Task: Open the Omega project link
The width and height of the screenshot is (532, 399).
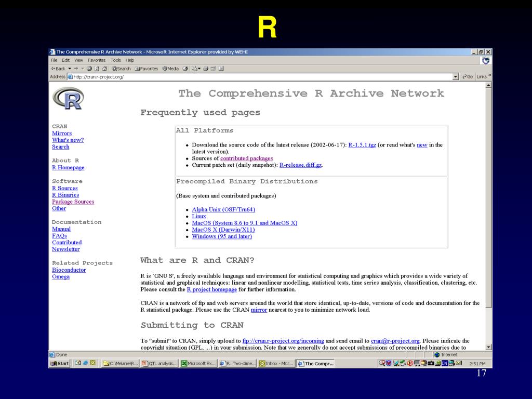Action: [x=61, y=276]
